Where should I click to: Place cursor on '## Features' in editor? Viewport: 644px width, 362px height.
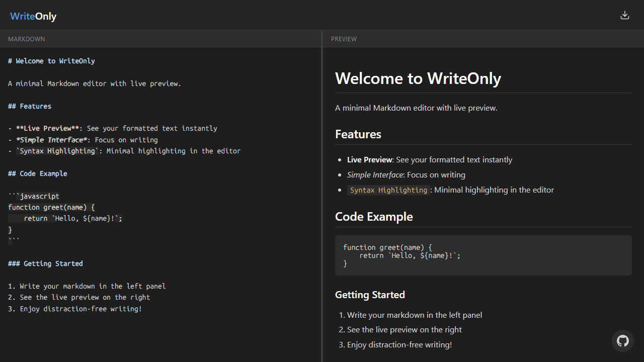pyautogui.click(x=30, y=106)
